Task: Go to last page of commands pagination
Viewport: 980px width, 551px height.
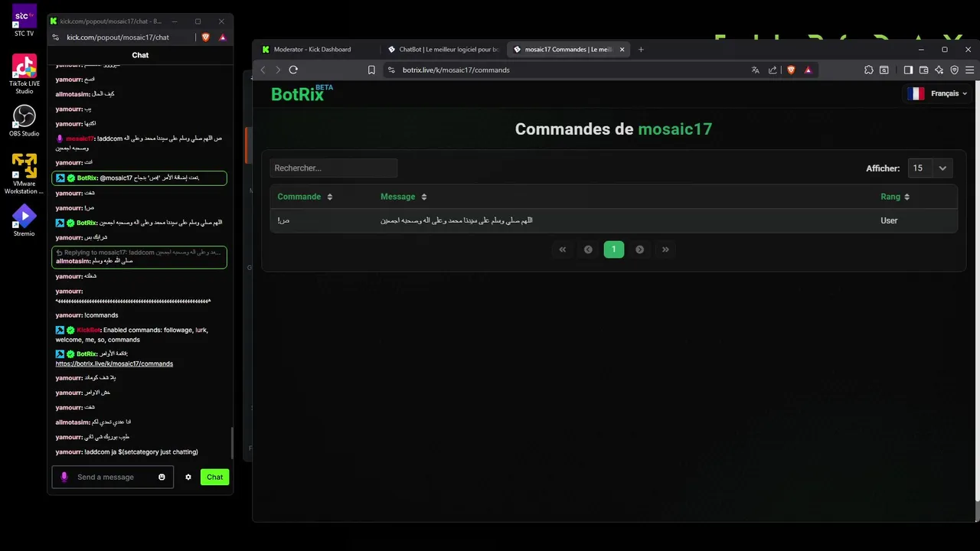Action: (665, 249)
